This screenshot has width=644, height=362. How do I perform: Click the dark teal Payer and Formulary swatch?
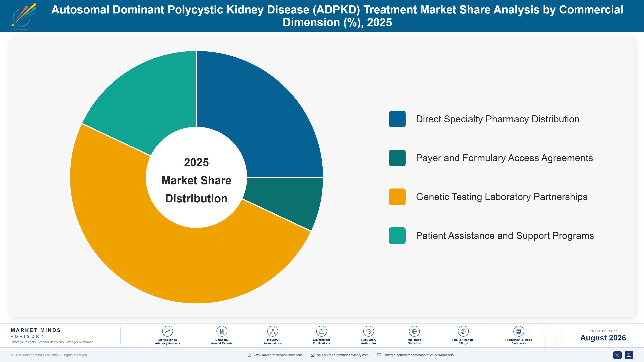pyautogui.click(x=397, y=158)
